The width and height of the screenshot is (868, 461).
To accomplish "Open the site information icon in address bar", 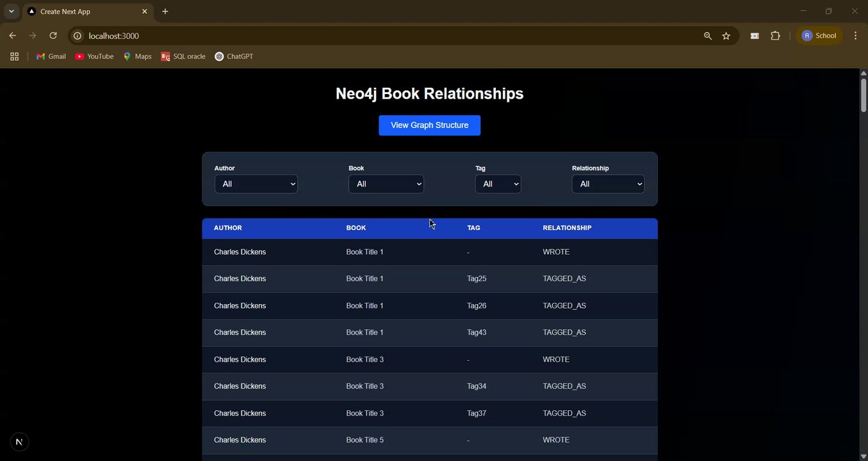I will (x=78, y=36).
